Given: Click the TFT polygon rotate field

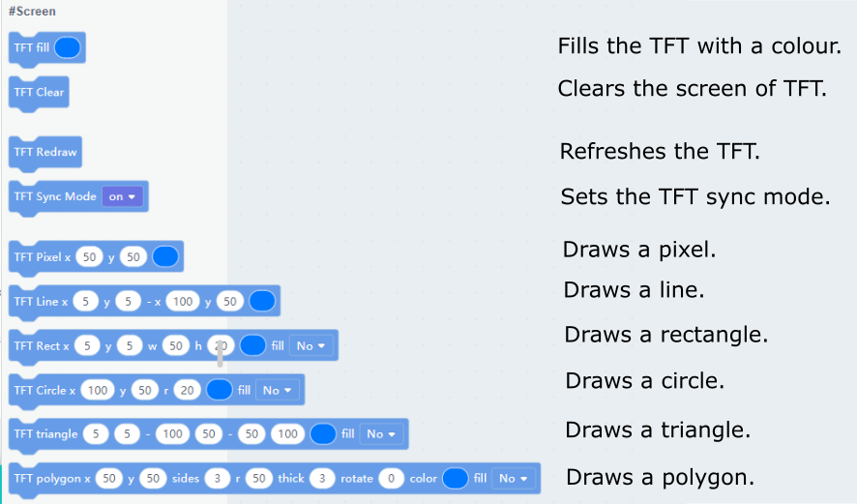Looking at the screenshot, I should tap(391, 478).
